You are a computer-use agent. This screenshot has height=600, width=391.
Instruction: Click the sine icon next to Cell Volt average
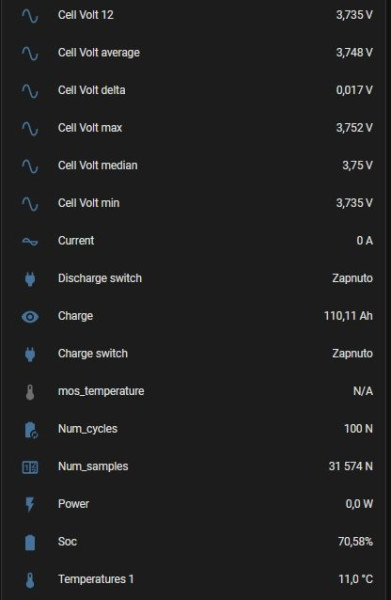click(x=30, y=53)
